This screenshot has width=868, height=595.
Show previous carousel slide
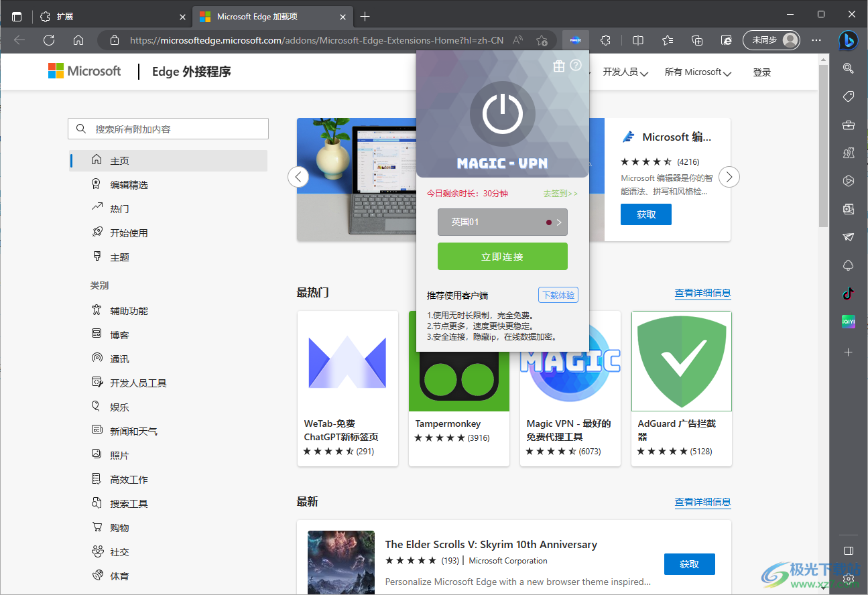coord(298,177)
